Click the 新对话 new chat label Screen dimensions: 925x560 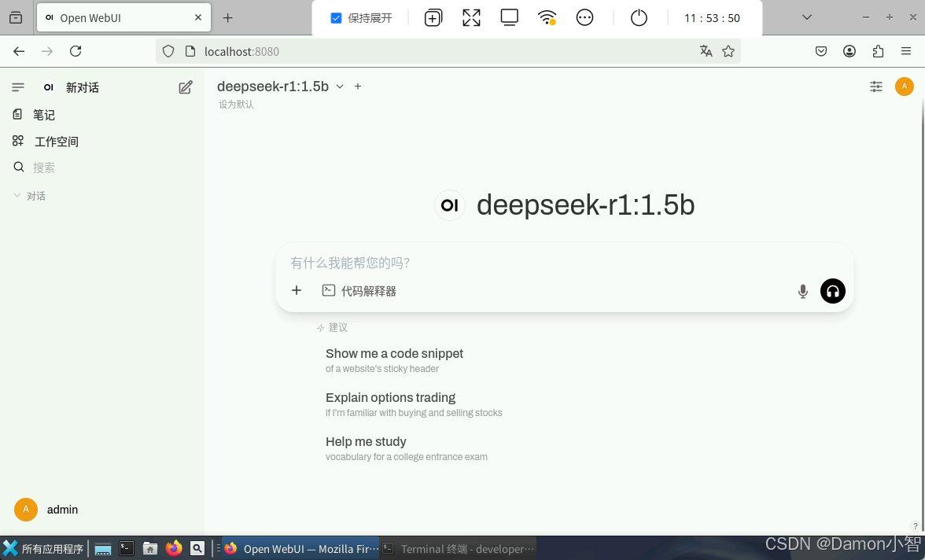click(82, 87)
